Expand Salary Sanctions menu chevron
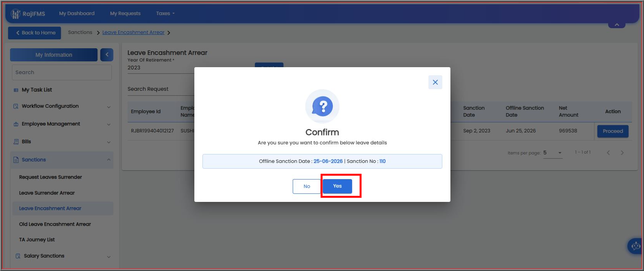 tap(109, 257)
